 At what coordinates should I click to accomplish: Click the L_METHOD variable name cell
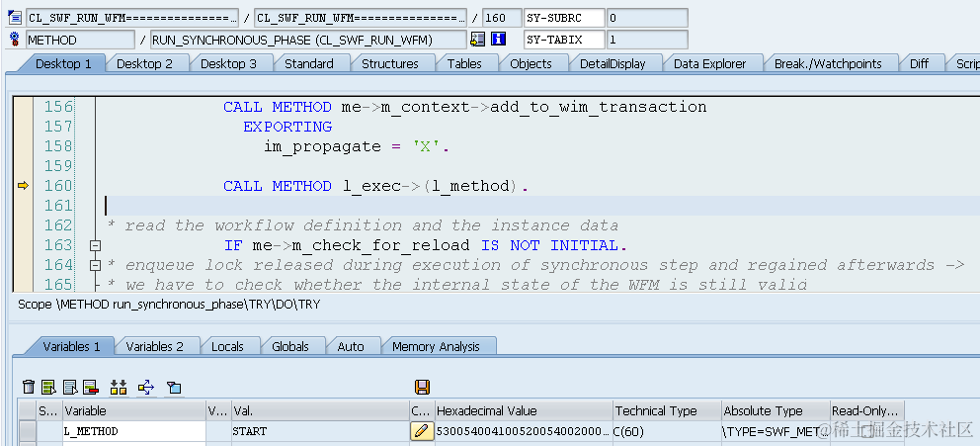coord(133,431)
